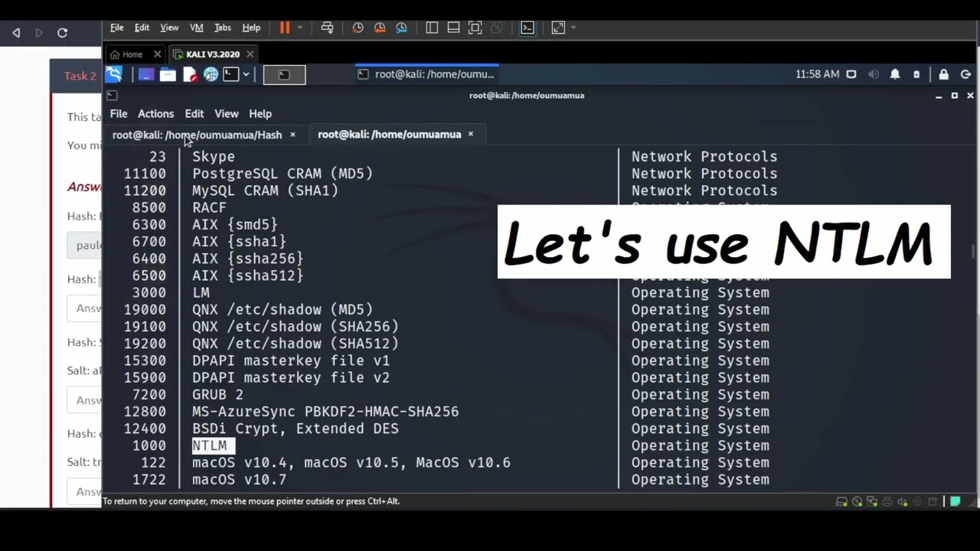Enter VMware full screen mode
Image resolution: width=980 pixels, height=551 pixels.
(x=475, y=28)
